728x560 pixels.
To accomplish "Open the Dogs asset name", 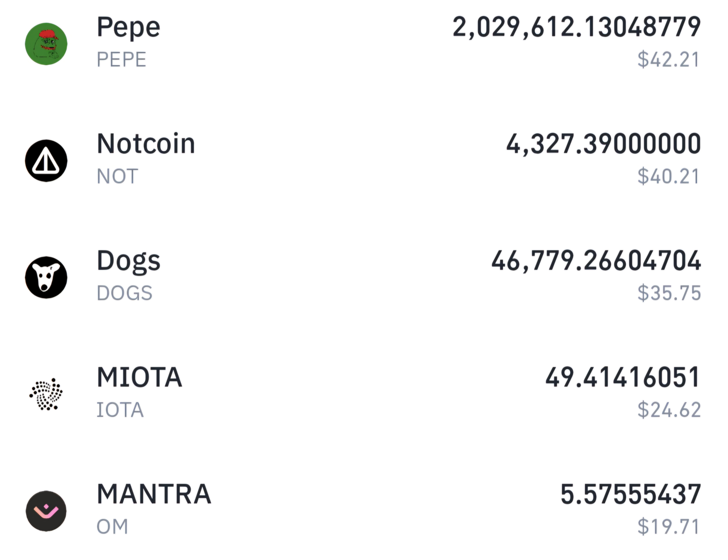I will 128,261.
